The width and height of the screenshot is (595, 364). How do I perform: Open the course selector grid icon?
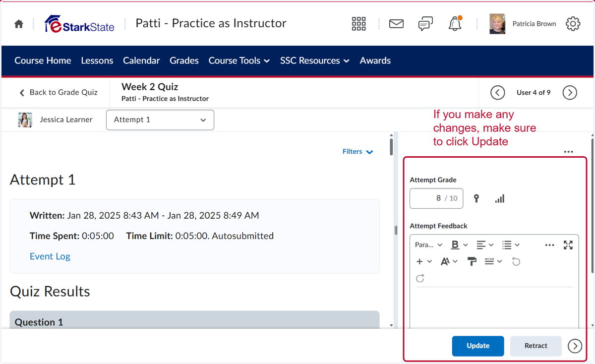(x=358, y=24)
